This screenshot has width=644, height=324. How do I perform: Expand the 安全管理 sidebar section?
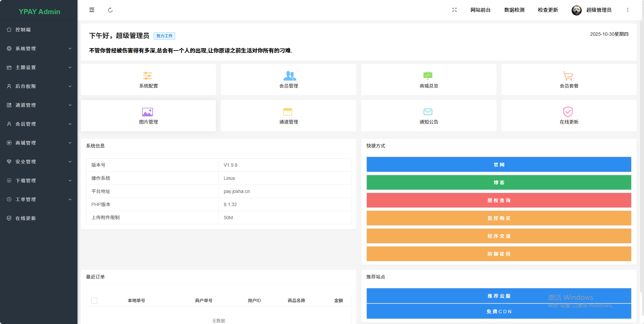click(39, 162)
